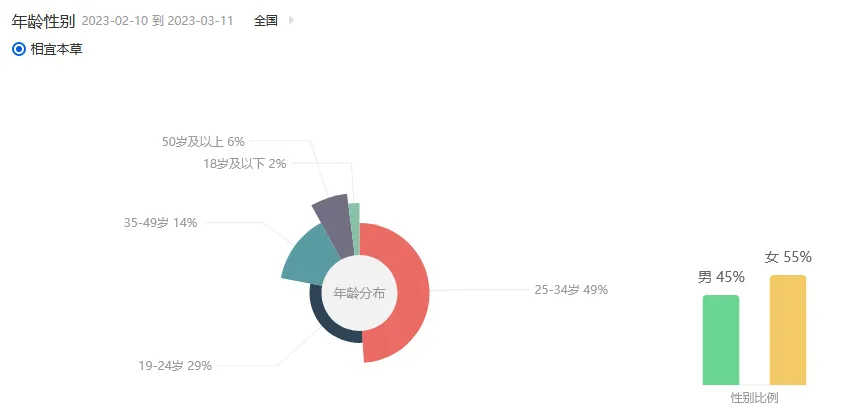Click the 女 55% text label
Viewport: 848px width, 420px height.
788,257
